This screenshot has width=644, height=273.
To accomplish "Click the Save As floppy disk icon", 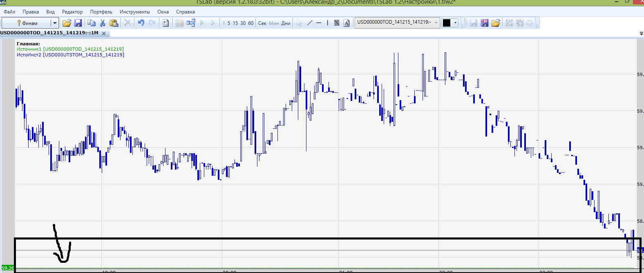I will click(x=484, y=23).
